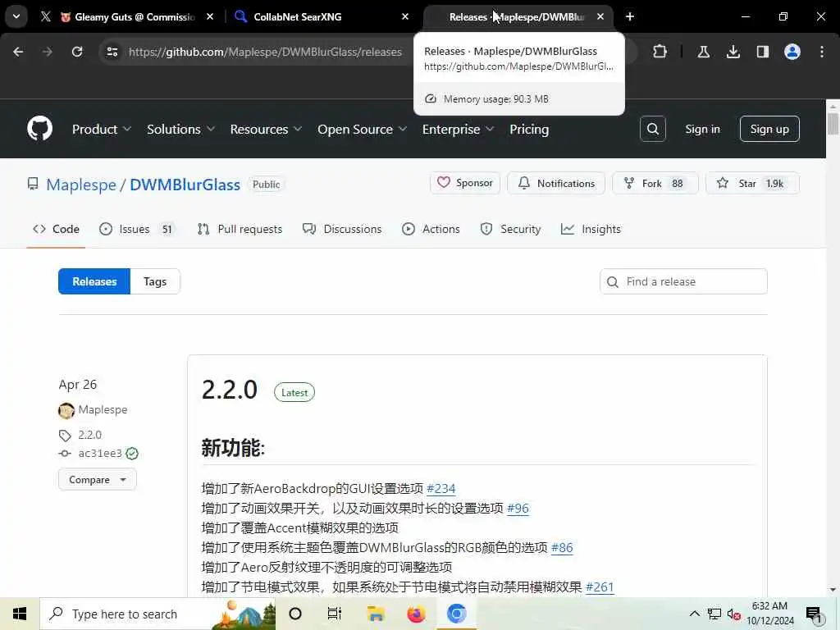Open the browser Extensions puzzle icon
Image resolution: width=840 pixels, height=630 pixels.
tap(660, 52)
